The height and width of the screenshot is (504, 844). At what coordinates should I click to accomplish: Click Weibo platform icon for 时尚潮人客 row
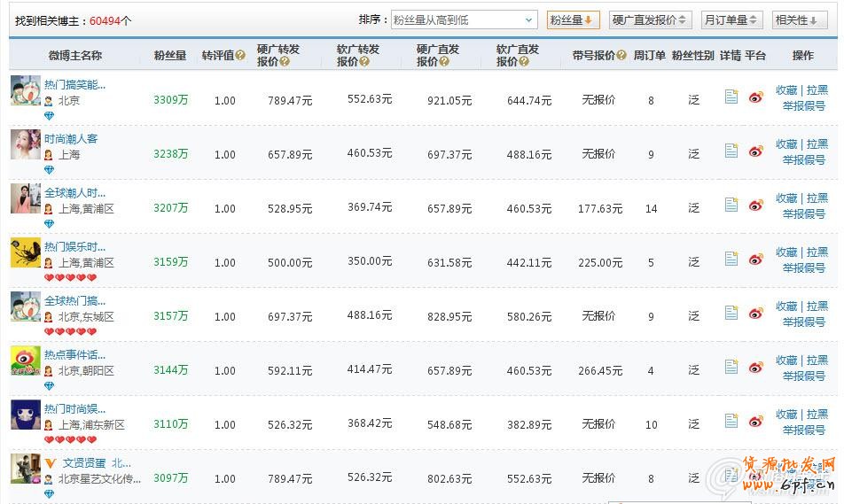[x=755, y=152]
